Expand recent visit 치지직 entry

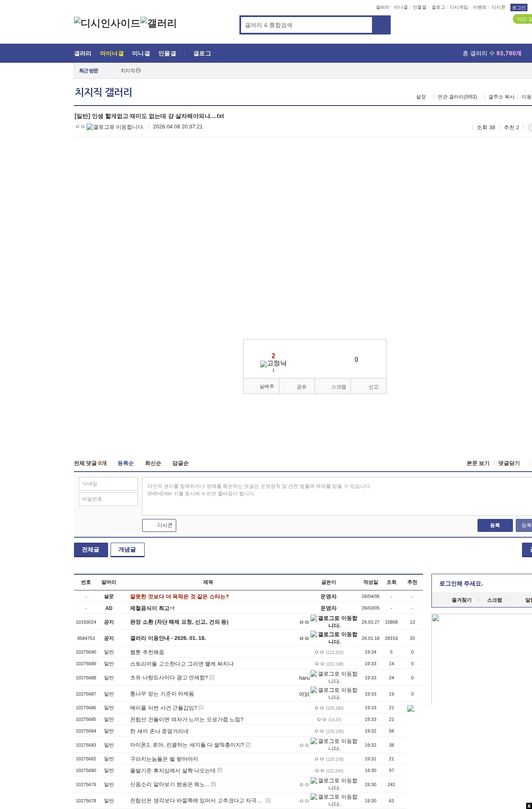tap(131, 71)
